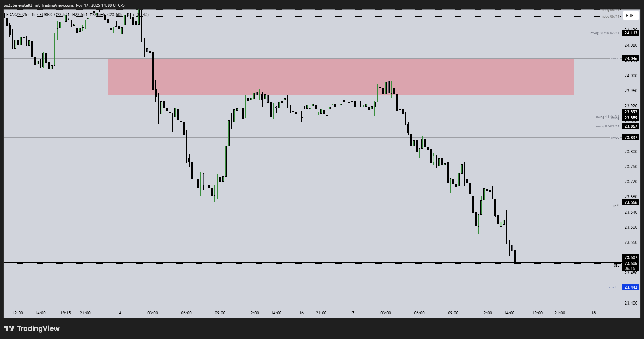Select the 19:15 time axis label
The image size is (644, 339).
point(66,313)
